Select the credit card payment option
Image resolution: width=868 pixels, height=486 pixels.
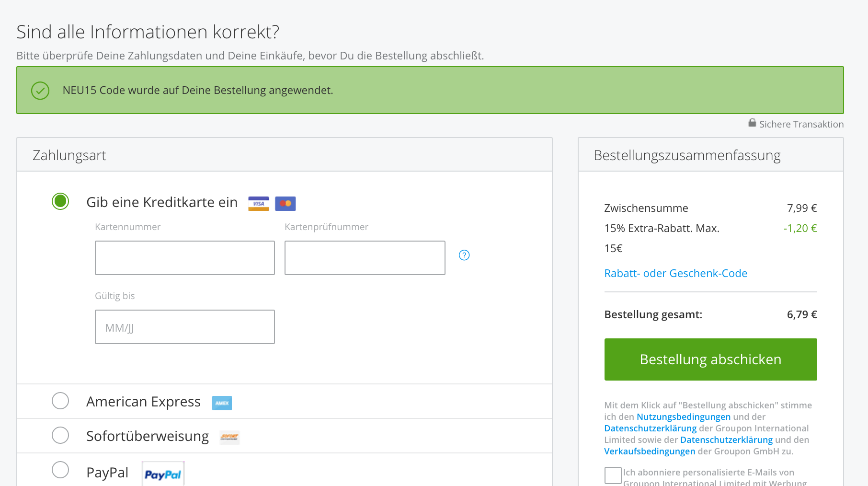pos(60,201)
